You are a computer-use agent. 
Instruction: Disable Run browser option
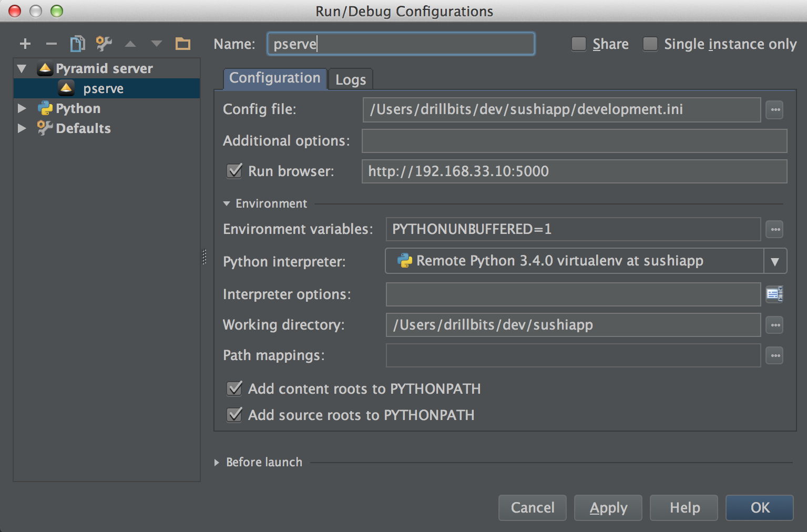[x=234, y=171]
